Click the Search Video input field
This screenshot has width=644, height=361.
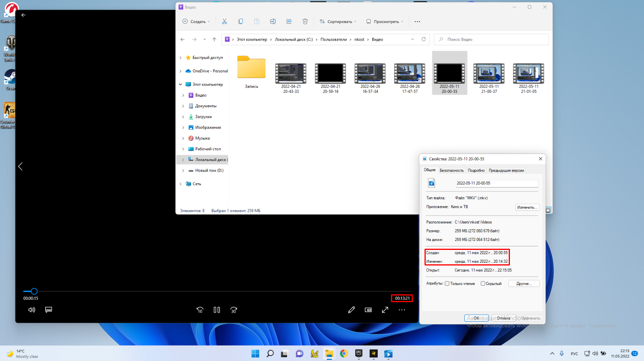(491, 39)
